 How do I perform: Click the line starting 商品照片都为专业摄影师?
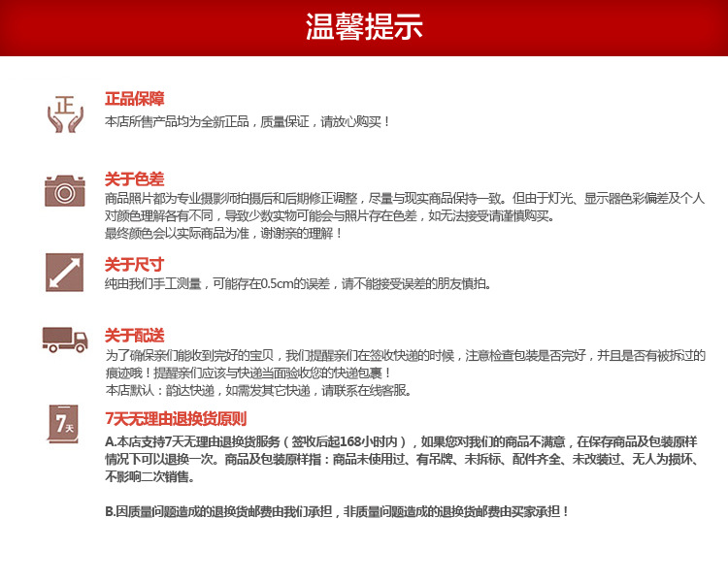[x=405, y=199]
